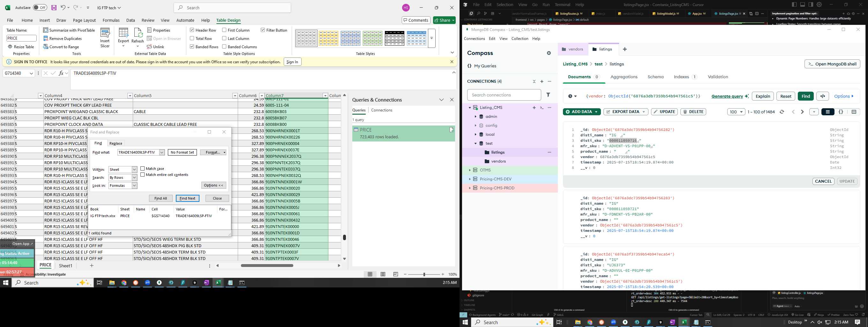868x327 pixels.
Task: Click Find All button in dialog
Action: pyautogui.click(x=161, y=198)
